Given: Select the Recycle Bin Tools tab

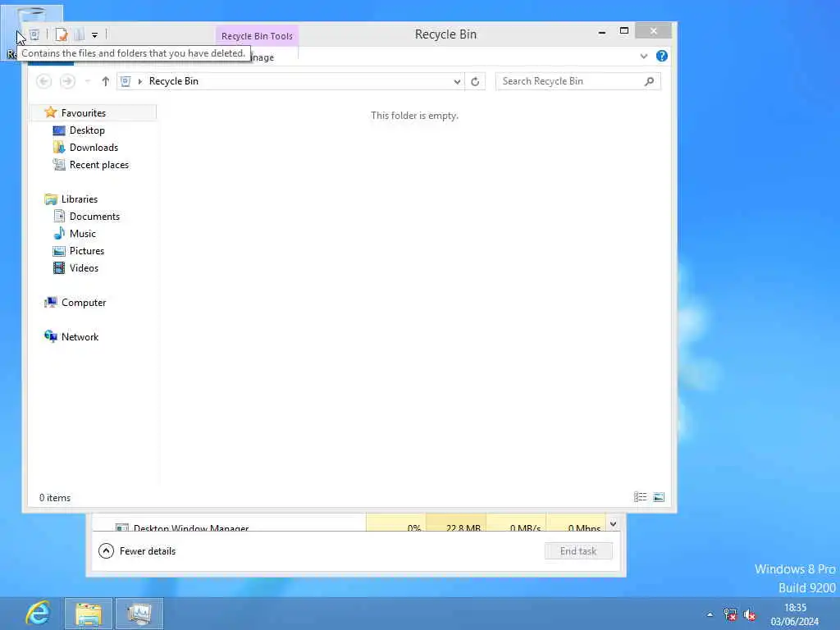Looking at the screenshot, I should (x=257, y=36).
